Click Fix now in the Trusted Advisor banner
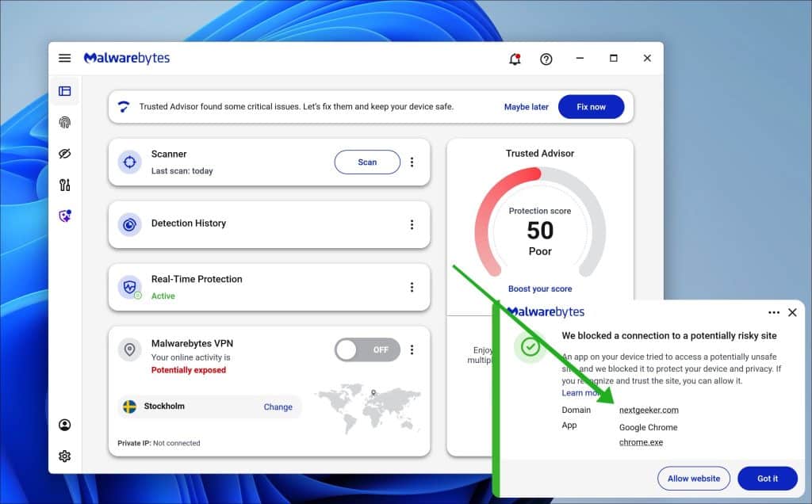This screenshot has width=812, height=504. [592, 106]
